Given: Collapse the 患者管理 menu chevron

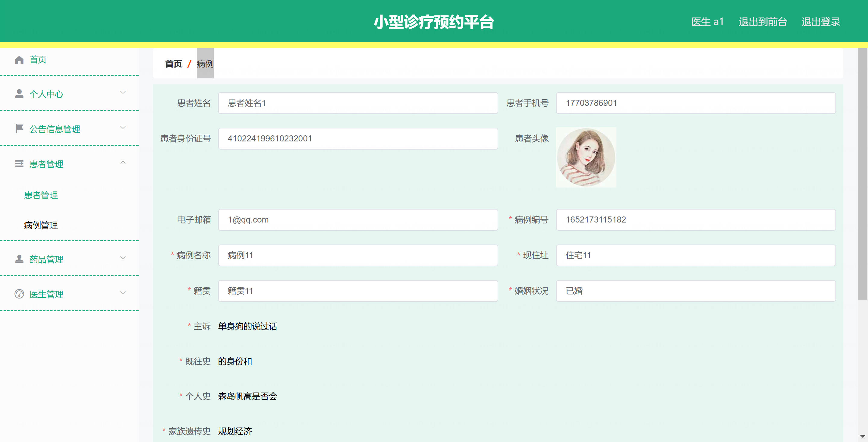Looking at the screenshot, I should pos(123,163).
